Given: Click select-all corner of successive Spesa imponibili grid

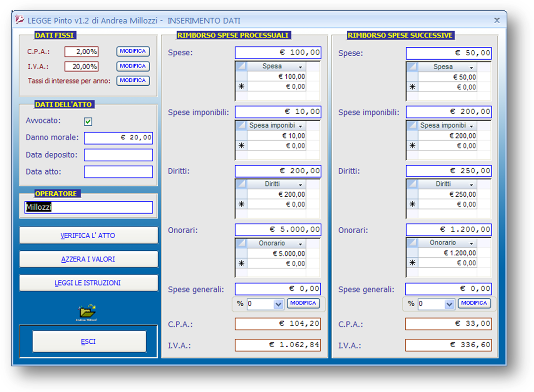Looking at the screenshot, I should pos(412,126).
